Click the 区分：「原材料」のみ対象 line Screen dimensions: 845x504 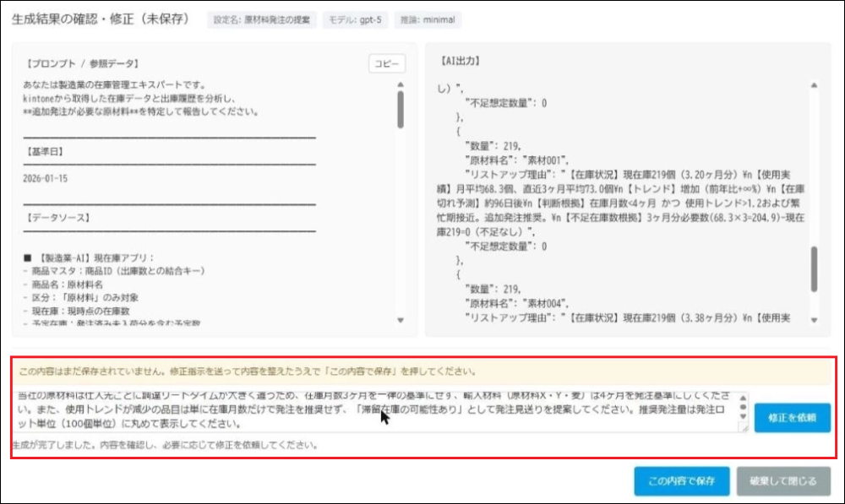pyautogui.click(x=81, y=297)
